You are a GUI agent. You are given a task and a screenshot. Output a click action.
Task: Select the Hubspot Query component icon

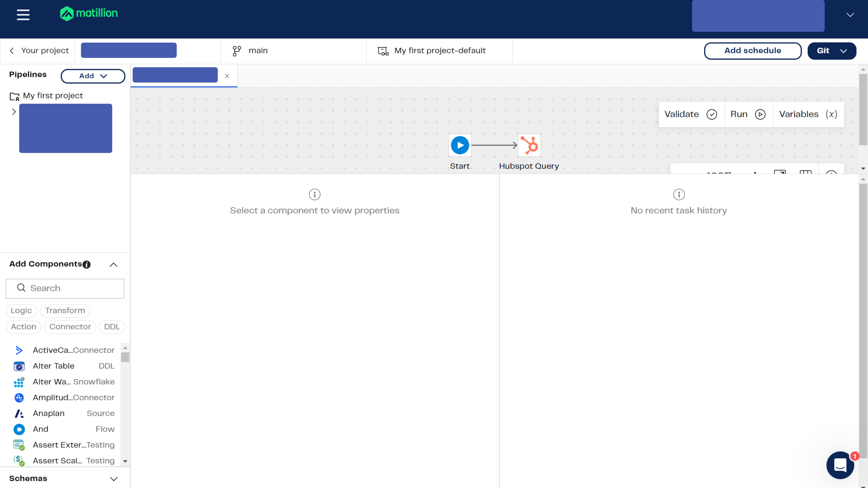[x=529, y=145]
